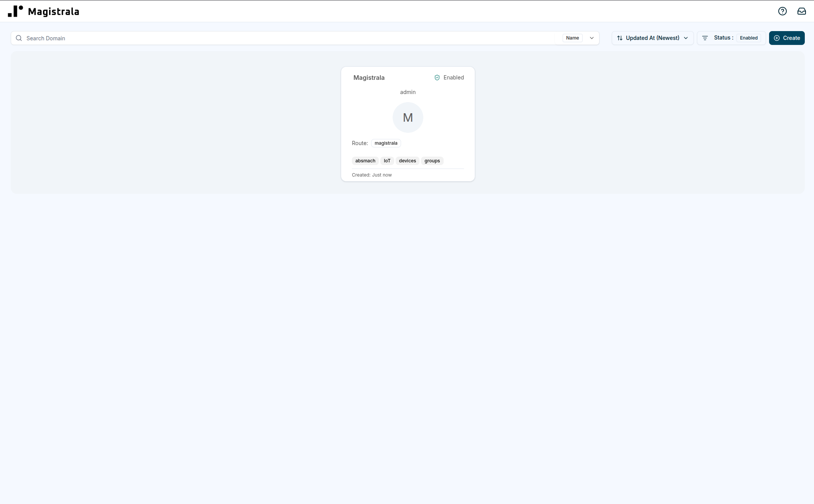The width and height of the screenshot is (814, 504).
Task: Click inside the Search Domain input field
Action: pyautogui.click(x=154, y=38)
